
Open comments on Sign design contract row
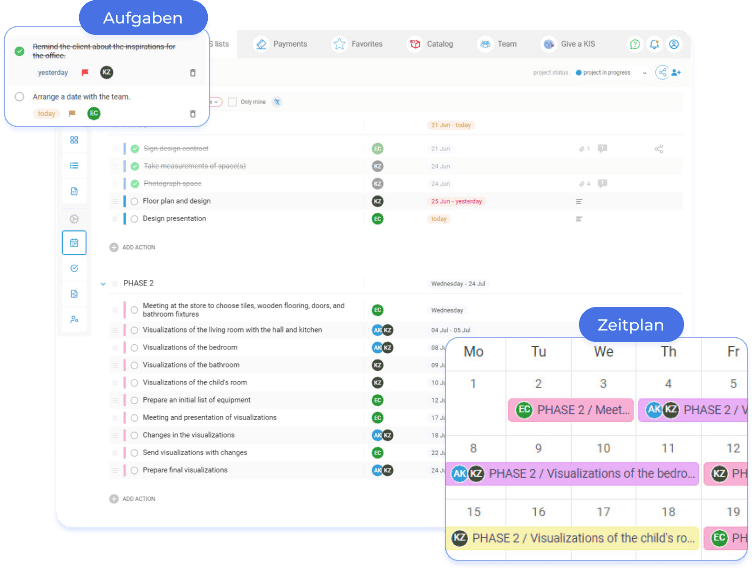coord(602,149)
